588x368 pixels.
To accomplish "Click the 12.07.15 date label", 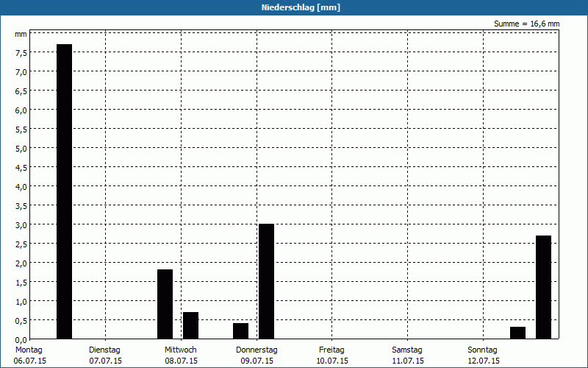I will [484, 361].
